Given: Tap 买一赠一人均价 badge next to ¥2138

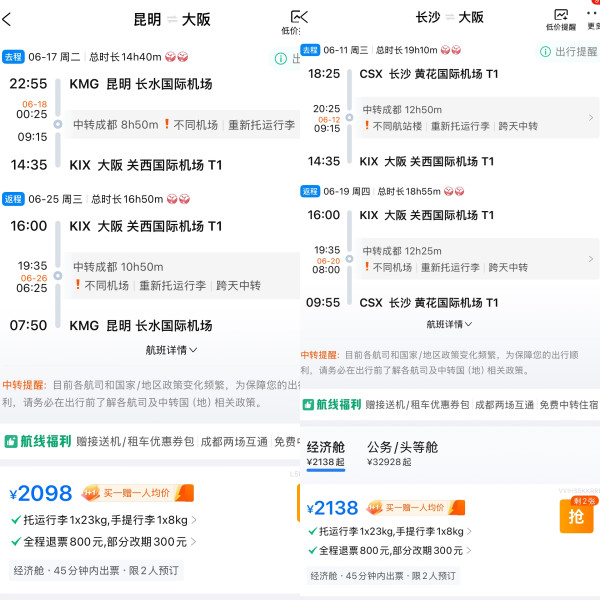Looking at the screenshot, I should pos(416,507).
